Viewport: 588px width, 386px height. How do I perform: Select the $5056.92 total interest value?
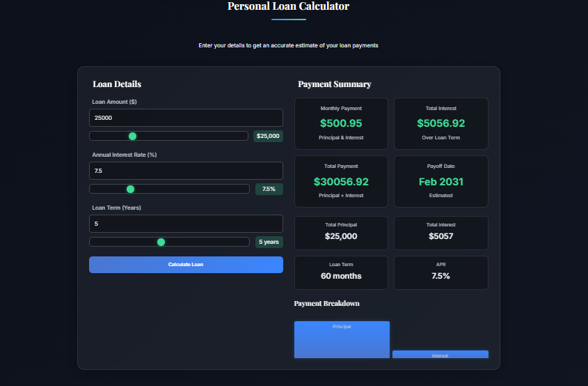441,123
